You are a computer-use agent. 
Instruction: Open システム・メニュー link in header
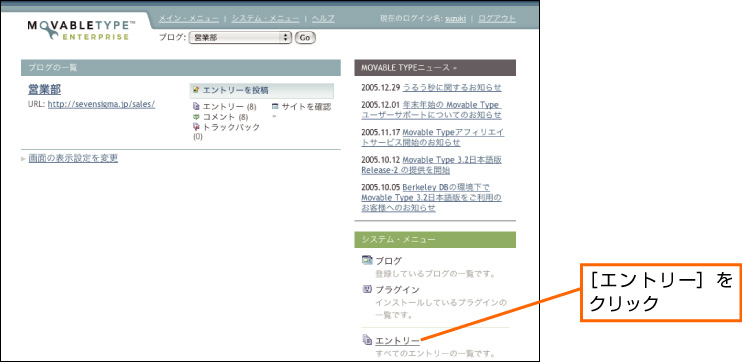coord(265,18)
